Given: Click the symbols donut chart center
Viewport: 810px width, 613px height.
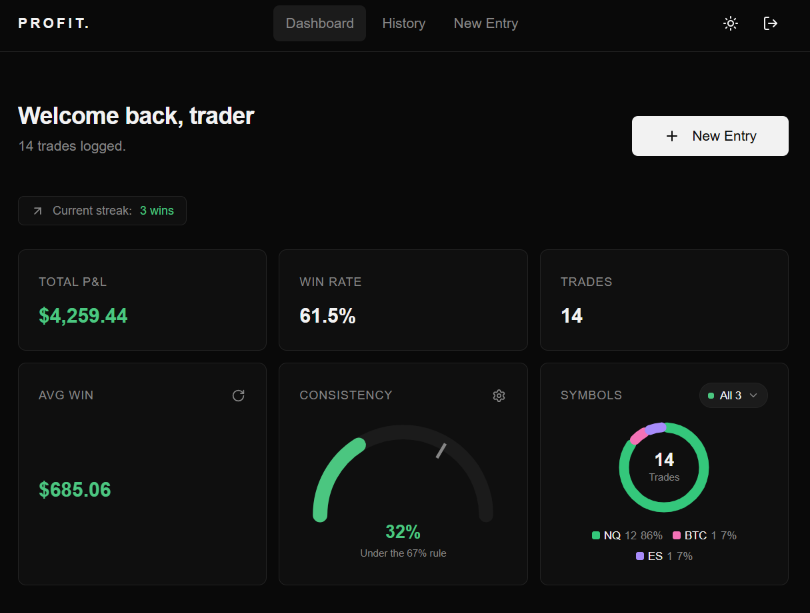Looking at the screenshot, I should 664,467.
